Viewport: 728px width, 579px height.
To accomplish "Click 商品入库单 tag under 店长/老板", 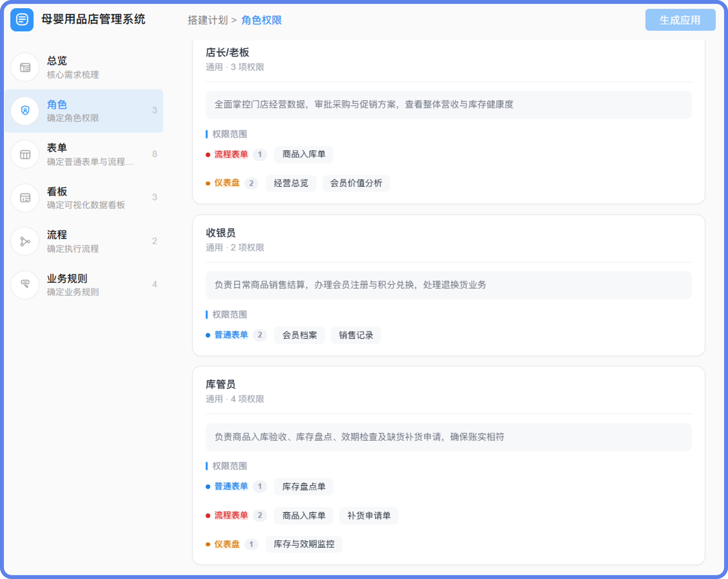I will [303, 154].
